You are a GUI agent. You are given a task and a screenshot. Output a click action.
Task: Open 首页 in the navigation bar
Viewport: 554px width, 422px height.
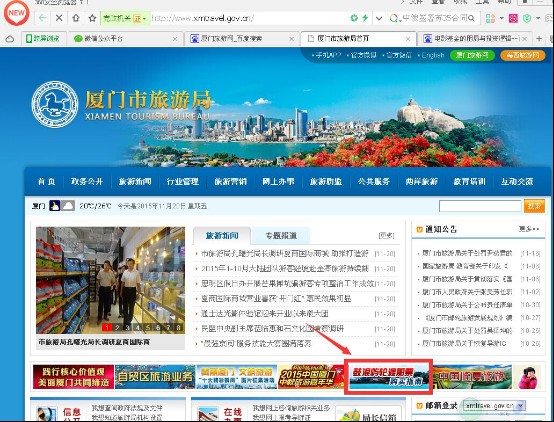47,181
